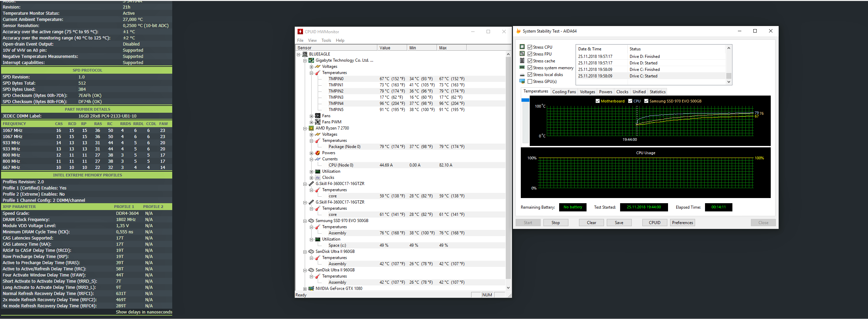The image size is (868, 319).
Task: Click the Samsung SSD 970 EVO drive icon
Action: [x=311, y=221]
